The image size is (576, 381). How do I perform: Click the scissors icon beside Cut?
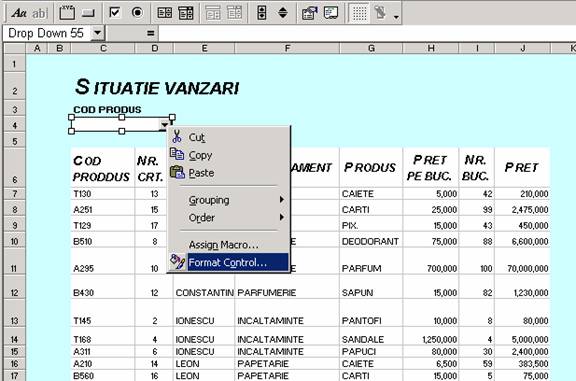[177, 136]
